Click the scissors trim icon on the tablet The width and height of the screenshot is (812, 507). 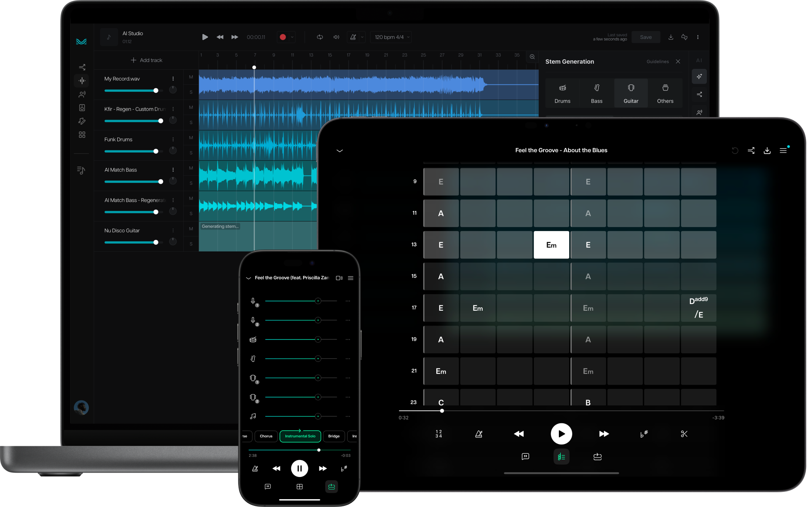684,434
